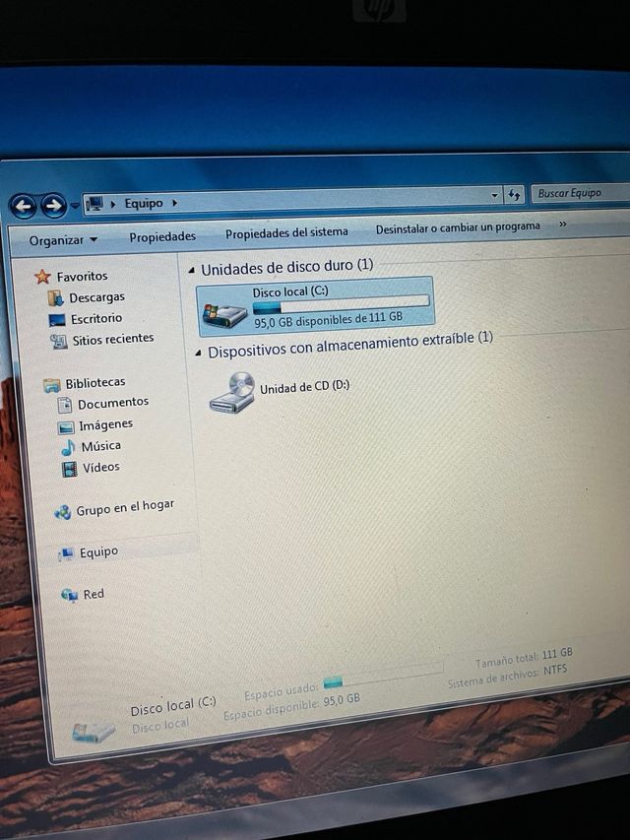630x840 pixels.
Task: Click the Buscar Equipo search field
Action: tap(579, 193)
